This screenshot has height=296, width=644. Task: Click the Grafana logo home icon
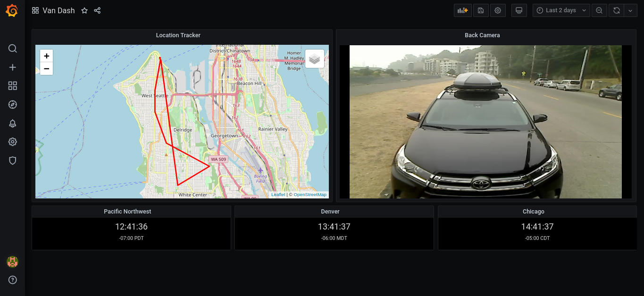coord(12,10)
